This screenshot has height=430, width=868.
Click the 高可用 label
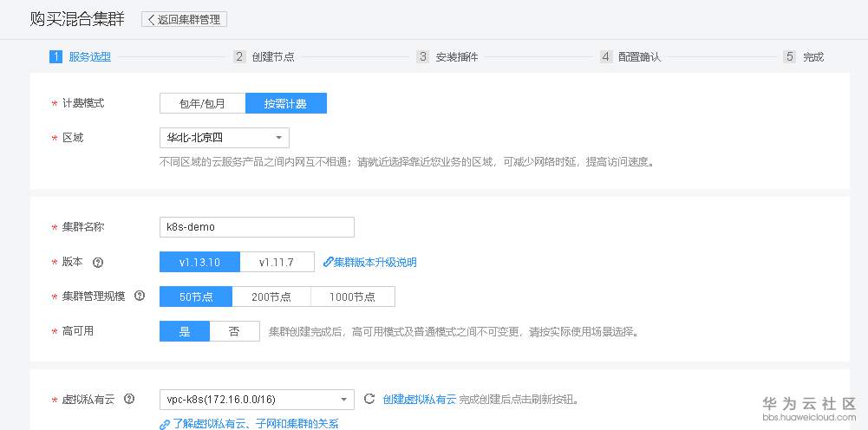tap(78, 331)
